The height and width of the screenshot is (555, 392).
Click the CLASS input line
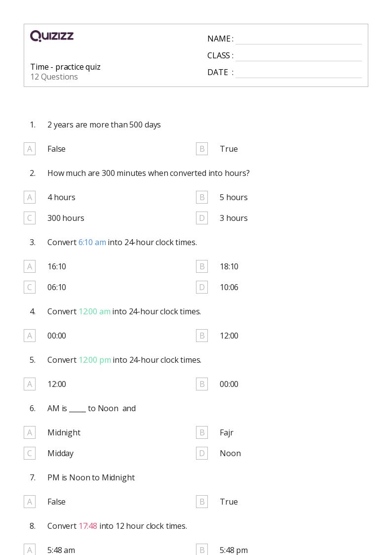tap(299, 56)
